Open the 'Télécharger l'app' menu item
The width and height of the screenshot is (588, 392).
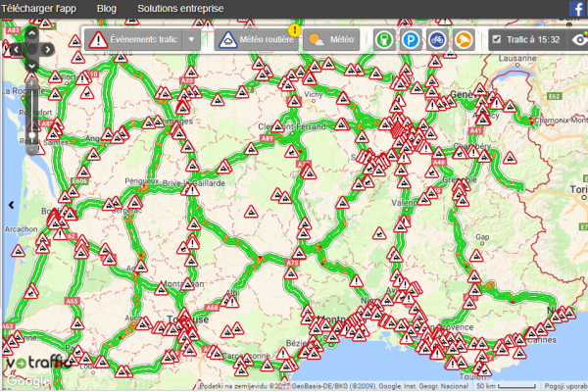pos(39,9)
